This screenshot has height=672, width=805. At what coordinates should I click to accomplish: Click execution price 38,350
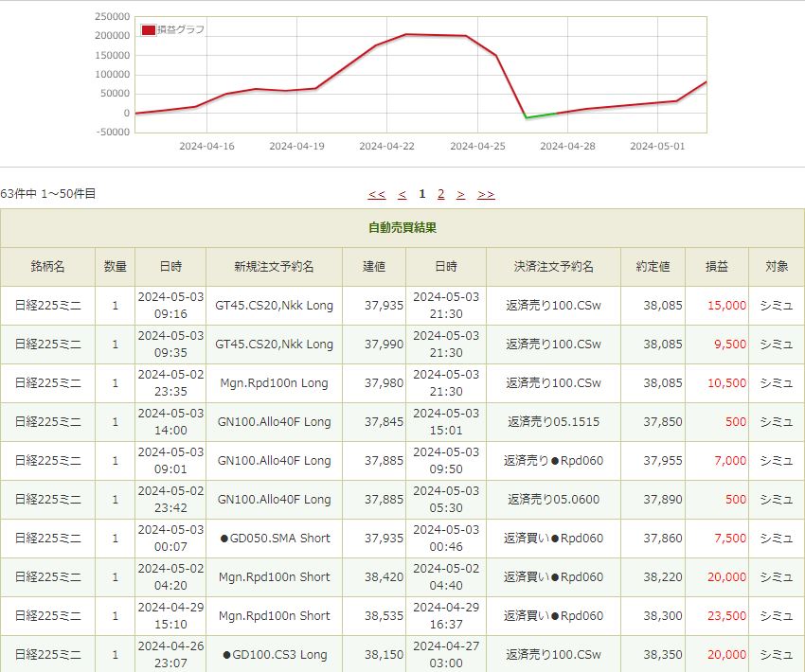click(663, 655)
